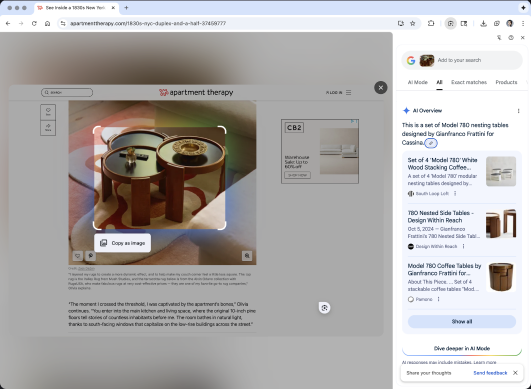Click the link chip icon after Cassina
531x389 pixels.
[431, 143]
